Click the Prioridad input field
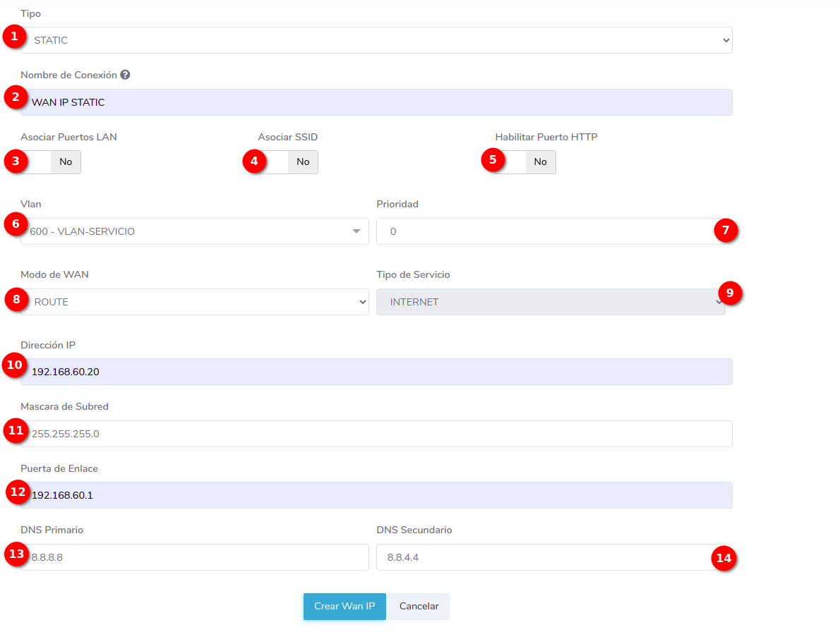This screenshot has height=632, width=840. [544, 231]
